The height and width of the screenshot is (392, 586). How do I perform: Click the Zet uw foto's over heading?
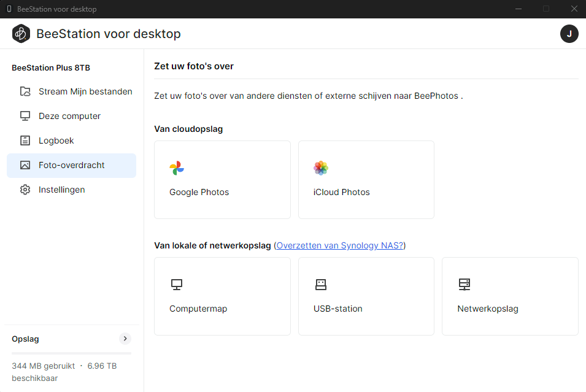pos(193,66)
